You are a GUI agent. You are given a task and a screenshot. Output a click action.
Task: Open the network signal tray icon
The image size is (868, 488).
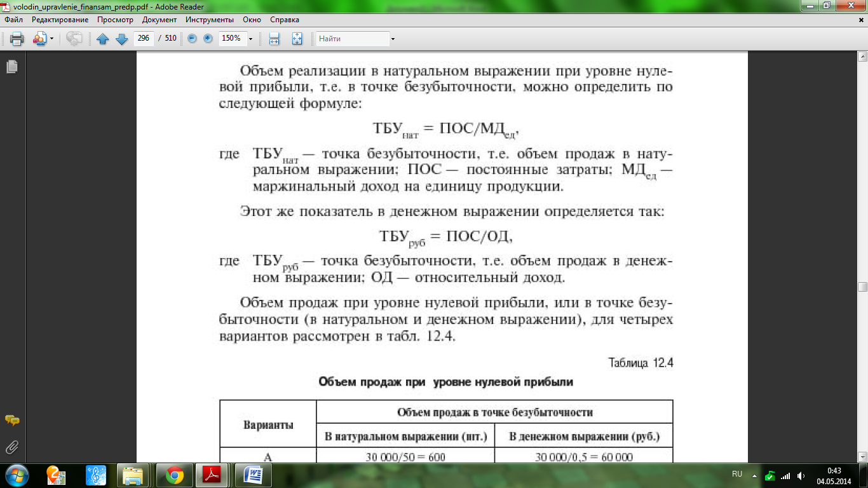tap(785, 475)
